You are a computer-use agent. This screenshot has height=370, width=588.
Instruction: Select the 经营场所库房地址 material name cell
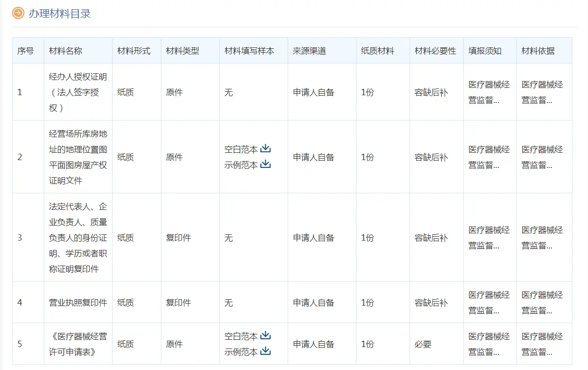78,157
